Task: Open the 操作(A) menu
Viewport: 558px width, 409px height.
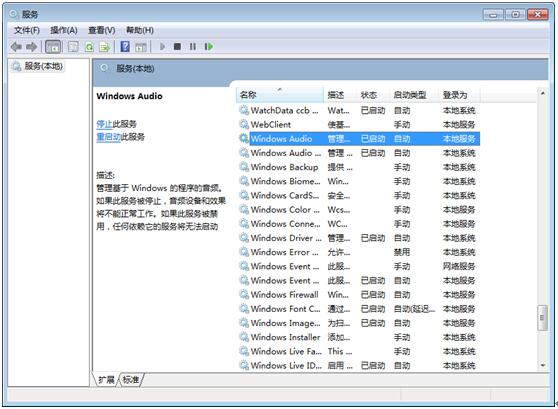Action: point(64,30)
